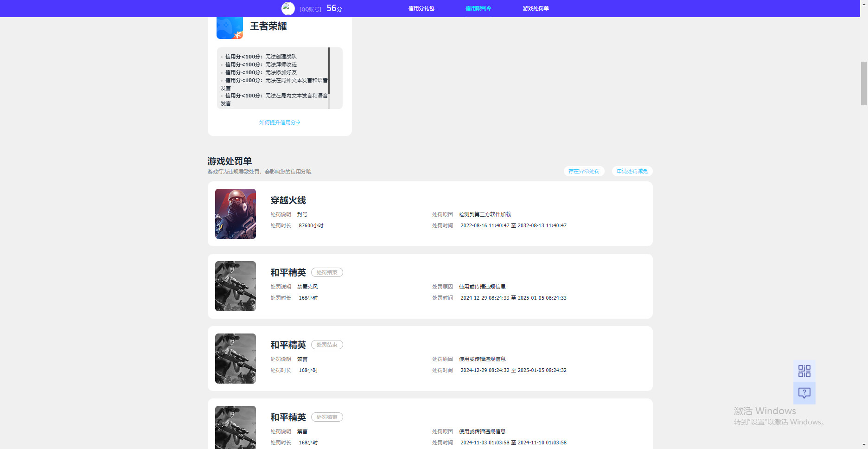Click the 禁麦克风 penalty value
Image resolution: width=868 pixels, height=449 pixels.
coord(307,287)
